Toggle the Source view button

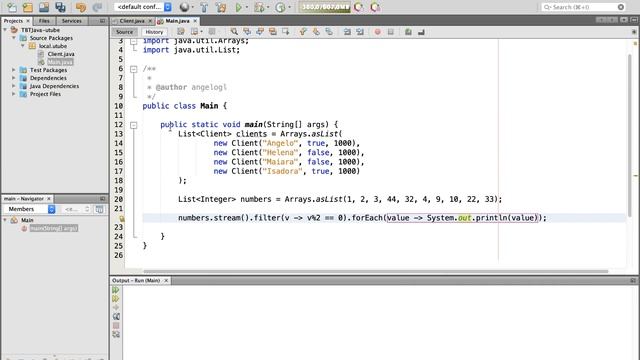tap(124, 32)
